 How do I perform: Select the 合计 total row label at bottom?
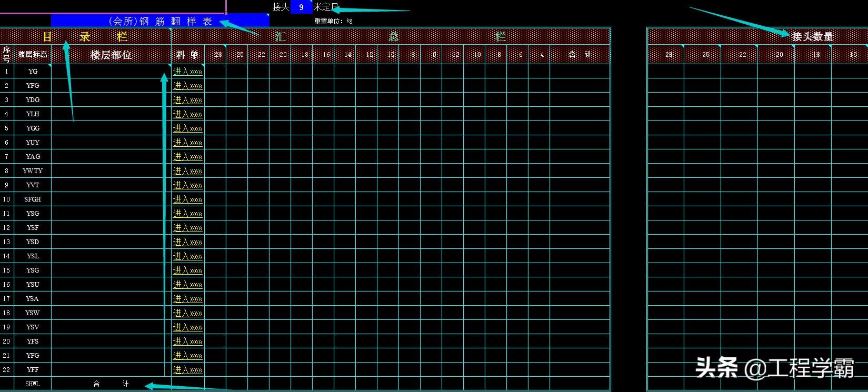pyautogui.click(x=111, y=384)
